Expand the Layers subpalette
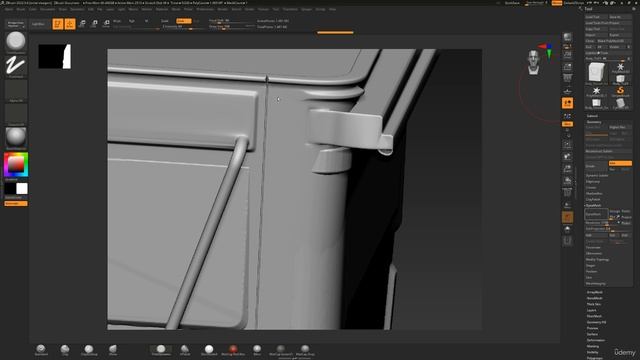The width and height of the screenshot is (640, 360). coord(591,310)
